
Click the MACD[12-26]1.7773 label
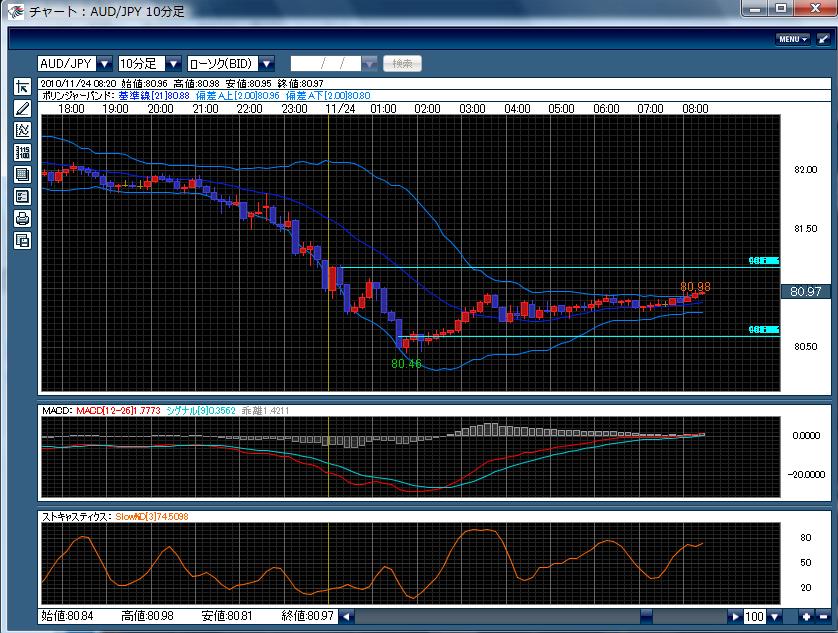point(118,411)
